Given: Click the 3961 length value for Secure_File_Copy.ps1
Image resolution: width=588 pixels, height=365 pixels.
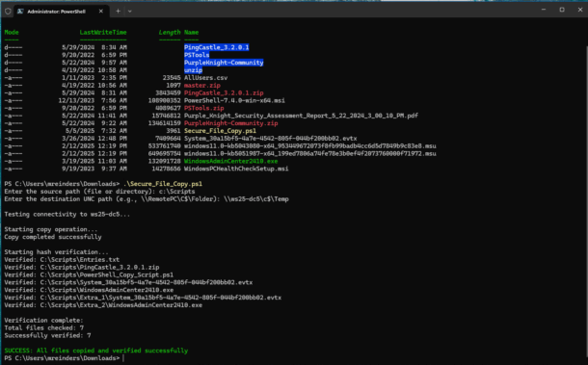Looking at the screenshot, I should (x=174, y=131).
